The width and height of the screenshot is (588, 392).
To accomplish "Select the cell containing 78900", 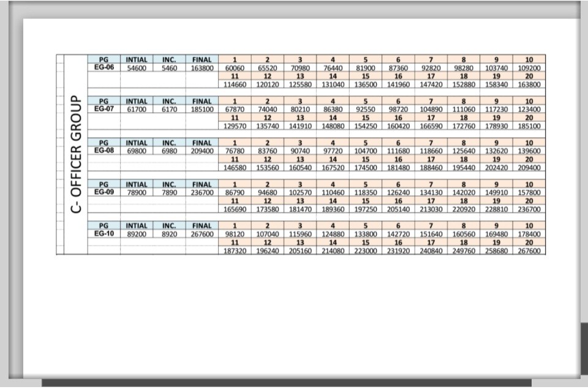I will point(136,192).
